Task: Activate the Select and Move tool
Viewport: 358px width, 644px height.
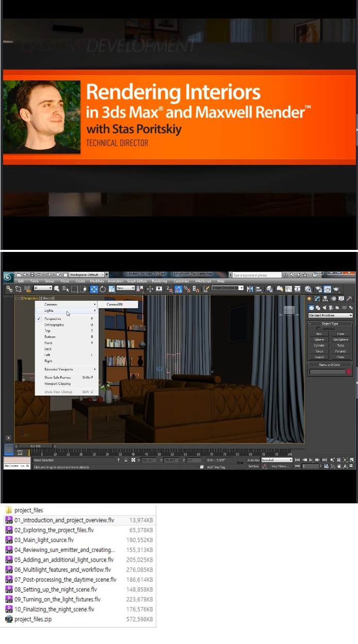Action: click(94, 289)
